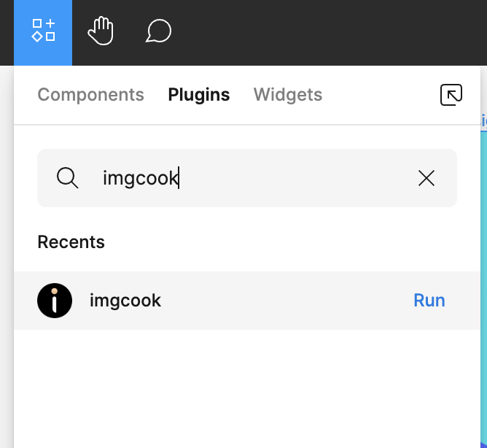
Task: Run the imgcook plugin
Action: point(429,301)
